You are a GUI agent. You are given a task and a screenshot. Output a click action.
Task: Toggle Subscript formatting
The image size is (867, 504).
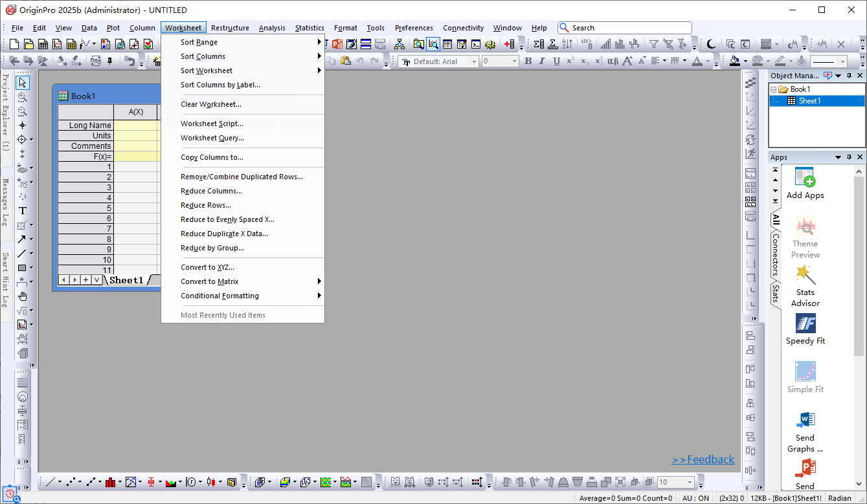click(585, 61)
